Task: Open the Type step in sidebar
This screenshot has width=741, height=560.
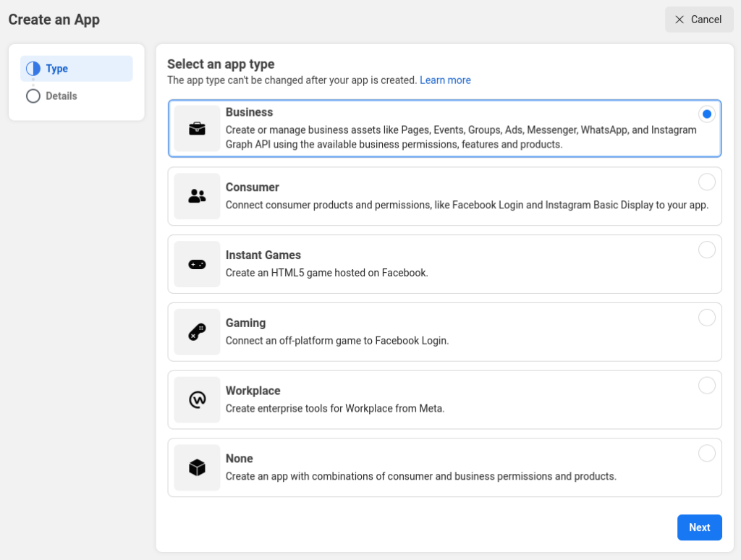Action: pyautogui.click(x=57, y=69)
